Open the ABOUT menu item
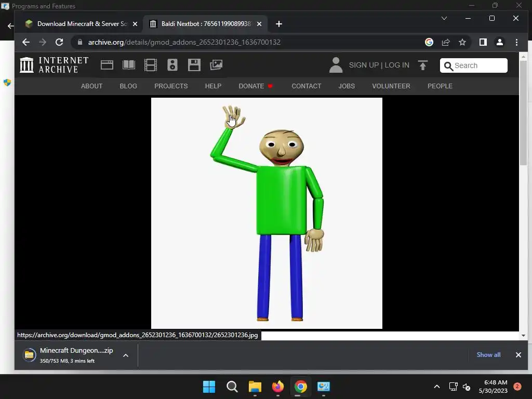This screenshot has width=532, height=399. click(91, 86)
